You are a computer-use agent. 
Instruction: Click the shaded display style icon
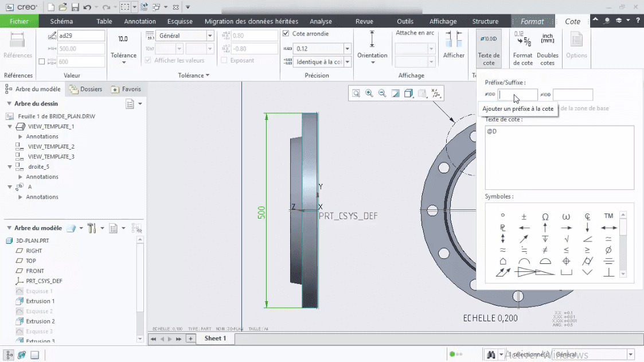[x=408, y=93]
